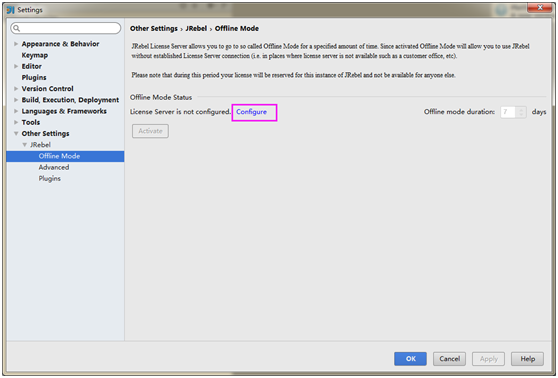
Task: Click the magnifier icon in search box
Action: 17,28
